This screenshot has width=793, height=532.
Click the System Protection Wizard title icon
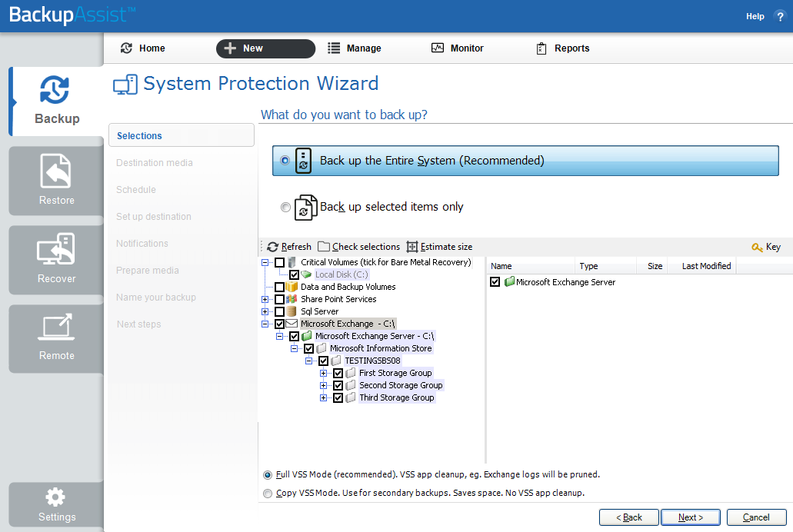(125, 85)
